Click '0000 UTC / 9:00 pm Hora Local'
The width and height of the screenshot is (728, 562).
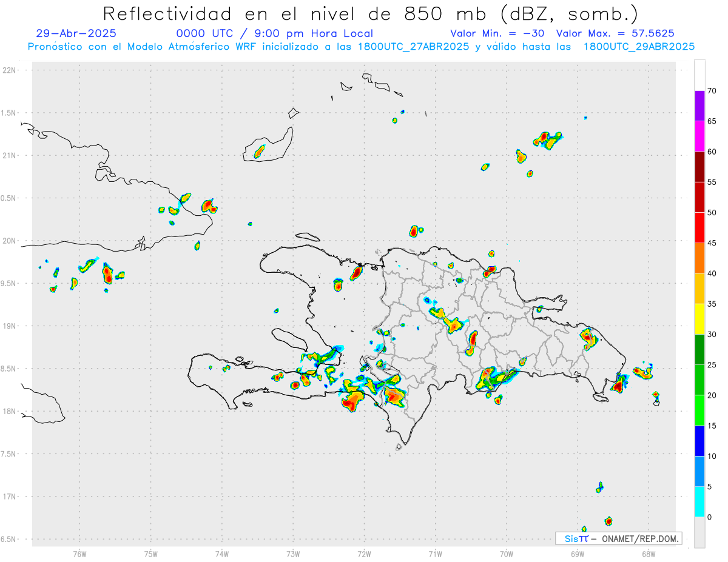coord(275,33)
